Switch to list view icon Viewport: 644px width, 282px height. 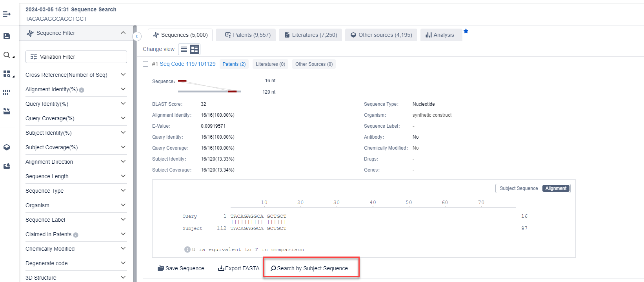[x=184, y=49]
